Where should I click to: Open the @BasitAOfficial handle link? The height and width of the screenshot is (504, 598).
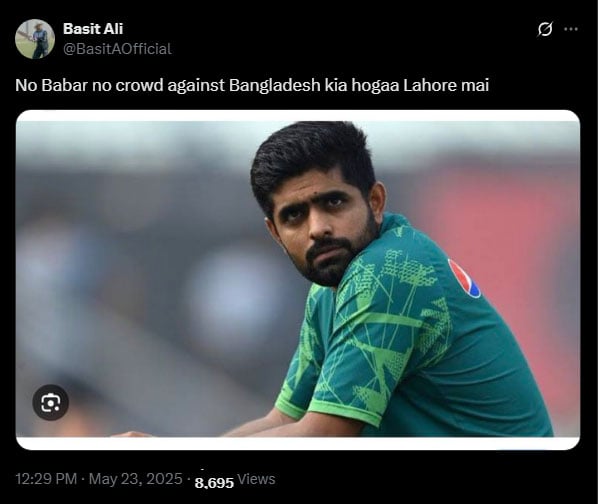(x=117, y=49)
